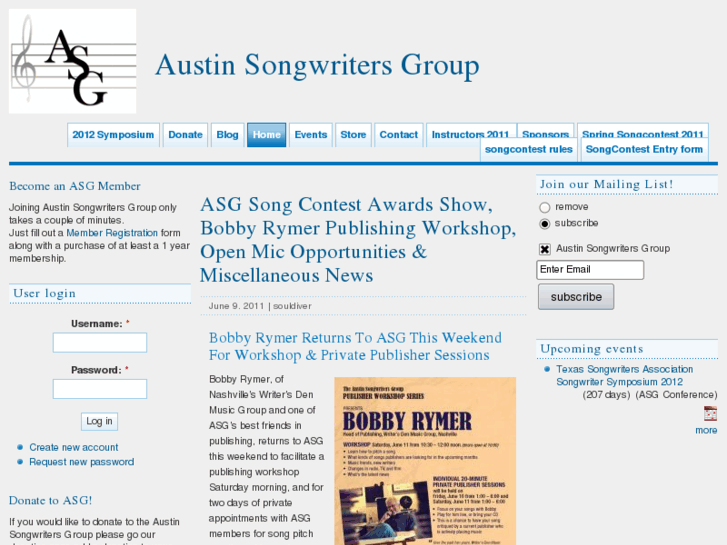Click the '(207 days) (ASG Conference)' text

pyautogui.click(x=650, y=395)
